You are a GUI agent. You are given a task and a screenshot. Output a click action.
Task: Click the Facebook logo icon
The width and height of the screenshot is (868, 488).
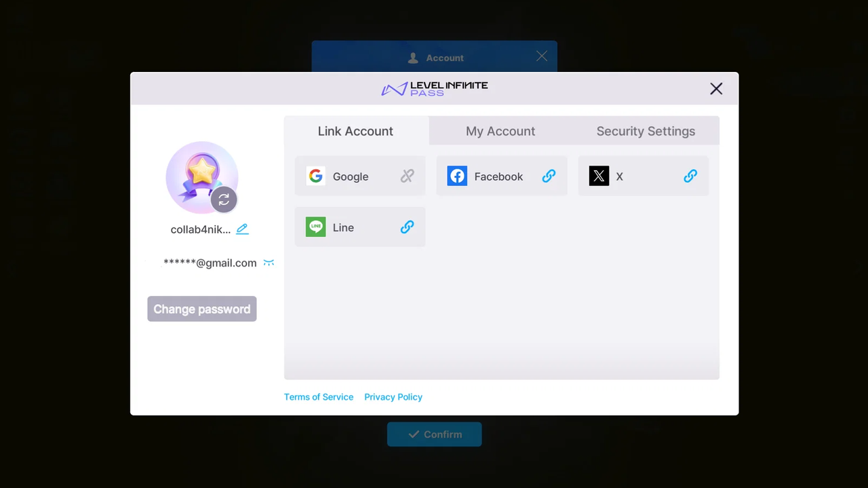click(457, 176)
